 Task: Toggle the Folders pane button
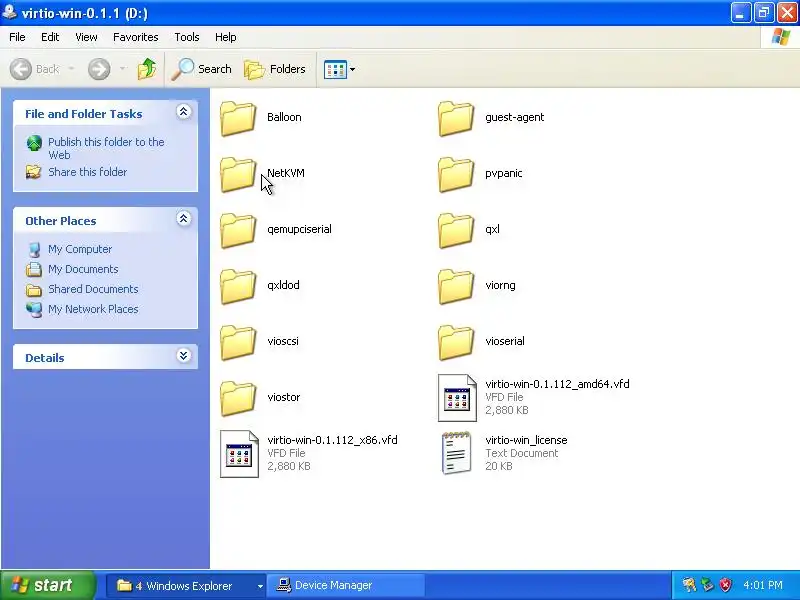coord(274,69)
